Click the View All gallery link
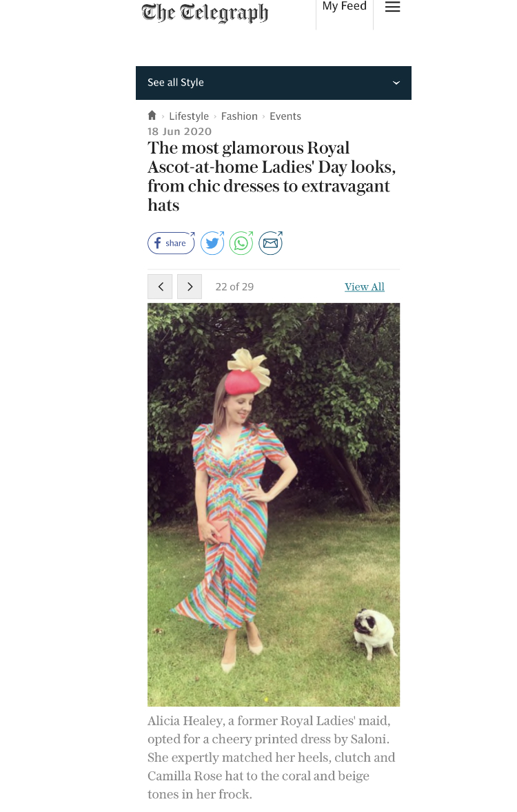 [365, 287]
